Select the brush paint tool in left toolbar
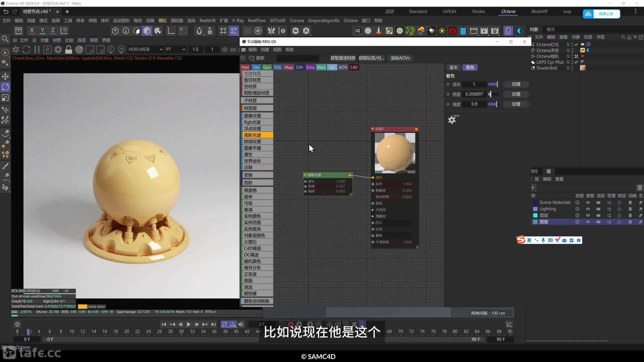The height and width of the screenshot is (362, 644). 5,166
